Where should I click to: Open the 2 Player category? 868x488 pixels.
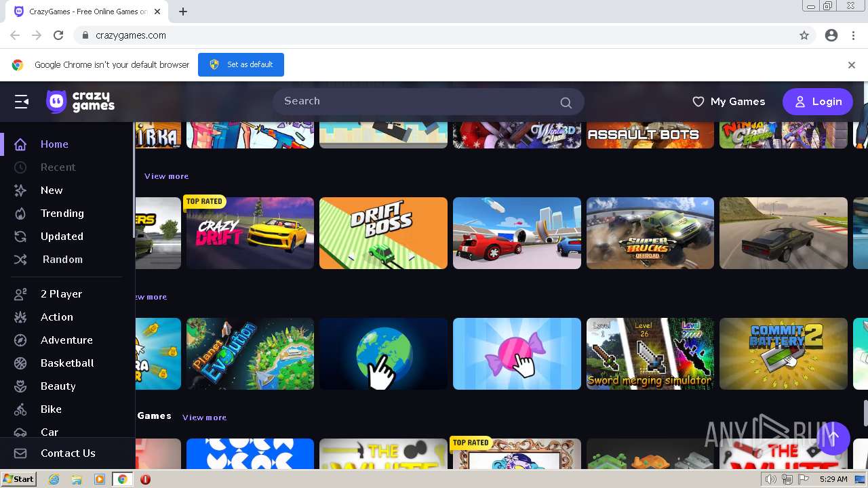click(61, 294)
